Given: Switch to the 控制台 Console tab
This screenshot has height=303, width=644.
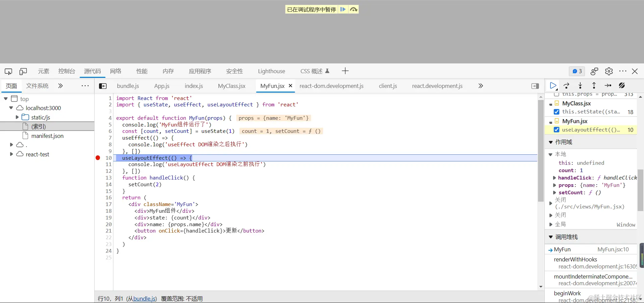Looking at the screenshot, I should point(66,71).
